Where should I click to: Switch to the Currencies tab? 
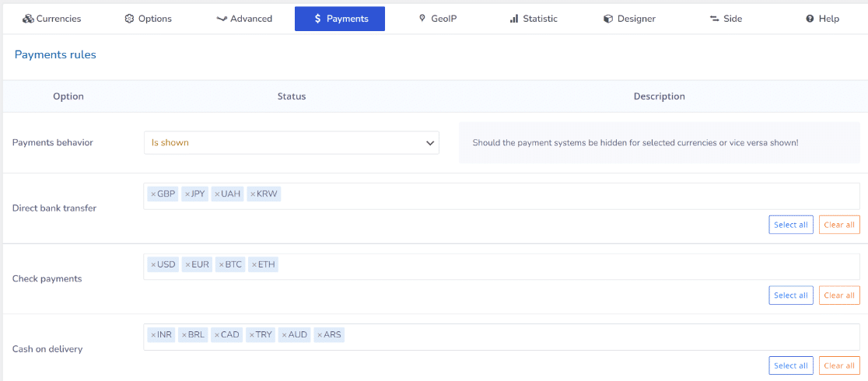click(x=52, y=19)
